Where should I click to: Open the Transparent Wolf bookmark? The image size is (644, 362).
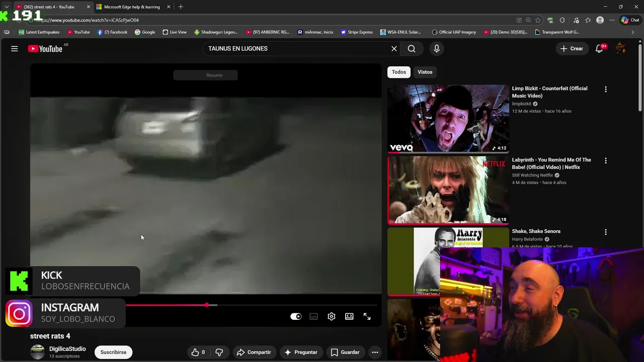coord(557,32)
